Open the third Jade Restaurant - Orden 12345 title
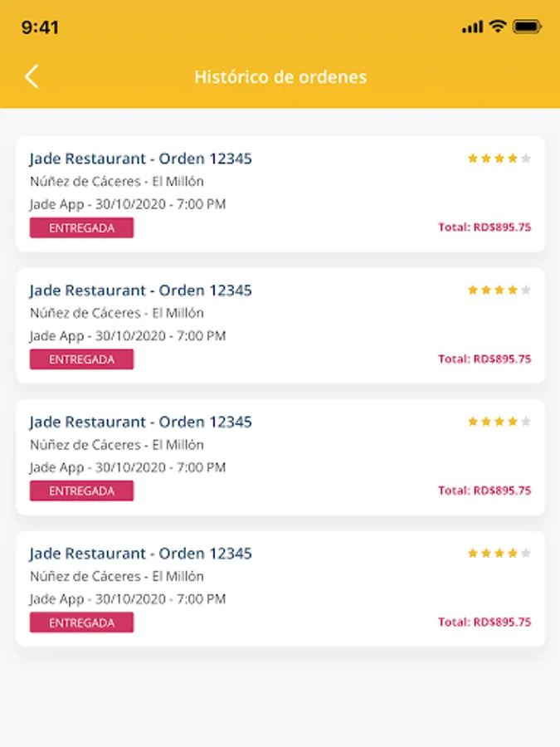Screen dimensions: 560x747 [x=141, y=422]
